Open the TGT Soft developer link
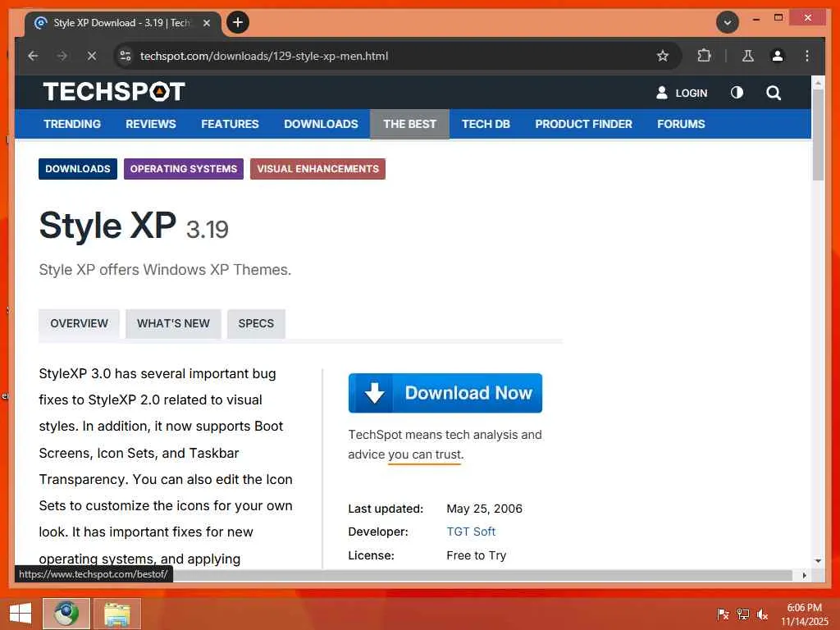Image resolution: width=840 pixels, height=630 pixels. (x=471, y=532)
